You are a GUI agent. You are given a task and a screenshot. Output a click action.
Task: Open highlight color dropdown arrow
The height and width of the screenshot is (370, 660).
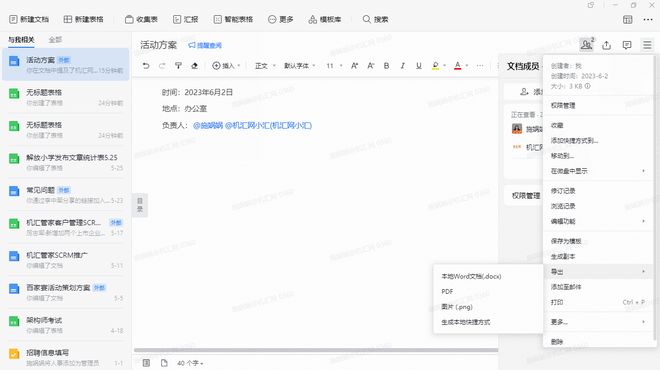coord(444,66)
